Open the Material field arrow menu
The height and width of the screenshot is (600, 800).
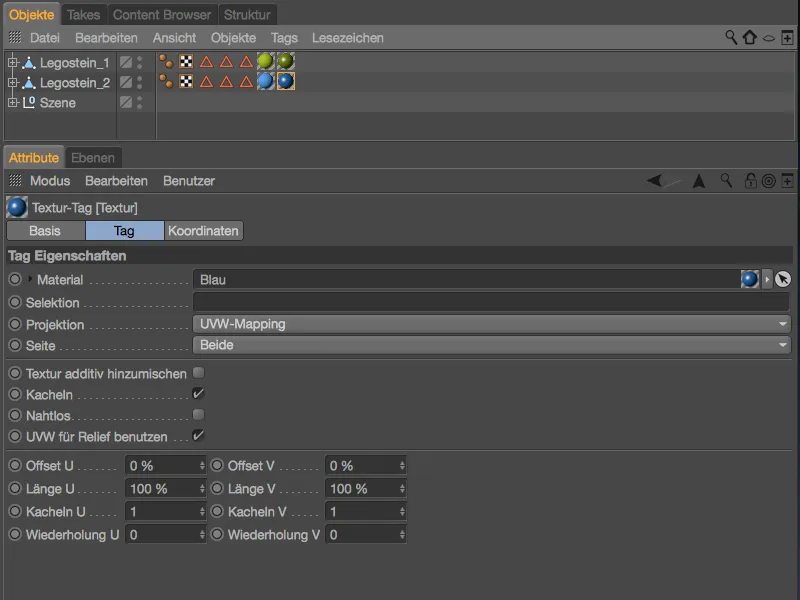pos(767,279)
